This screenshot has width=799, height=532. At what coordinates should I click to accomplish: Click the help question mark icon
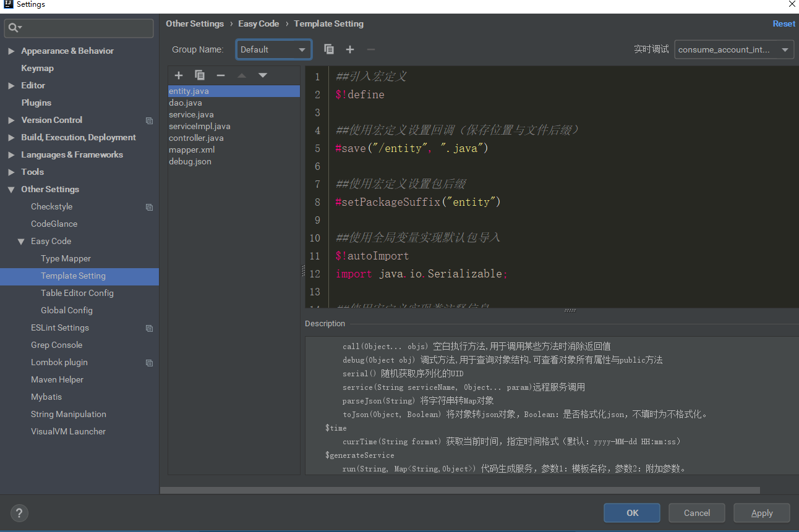[19, 513]
